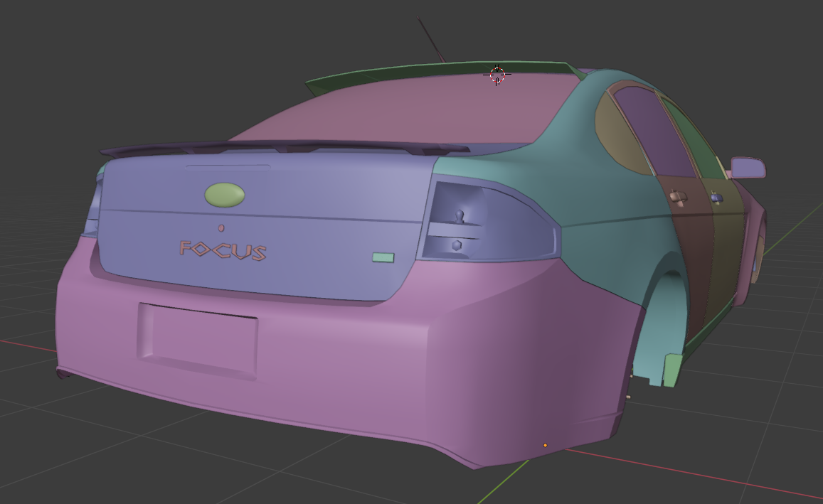Select the left taillight at the trunk edge
The width and height of the screenshot is (823, 504).
click(x=92, y=205)
